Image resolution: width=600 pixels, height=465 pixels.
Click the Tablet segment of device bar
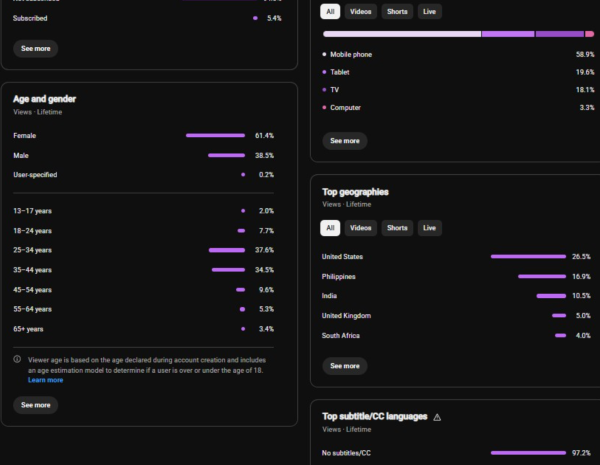[x=508, y=34]
